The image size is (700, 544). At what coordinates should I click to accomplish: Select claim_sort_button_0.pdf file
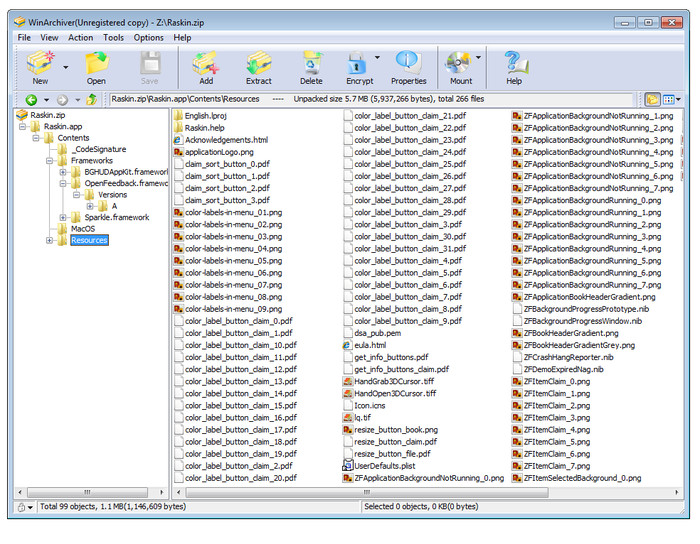point(227,164)
